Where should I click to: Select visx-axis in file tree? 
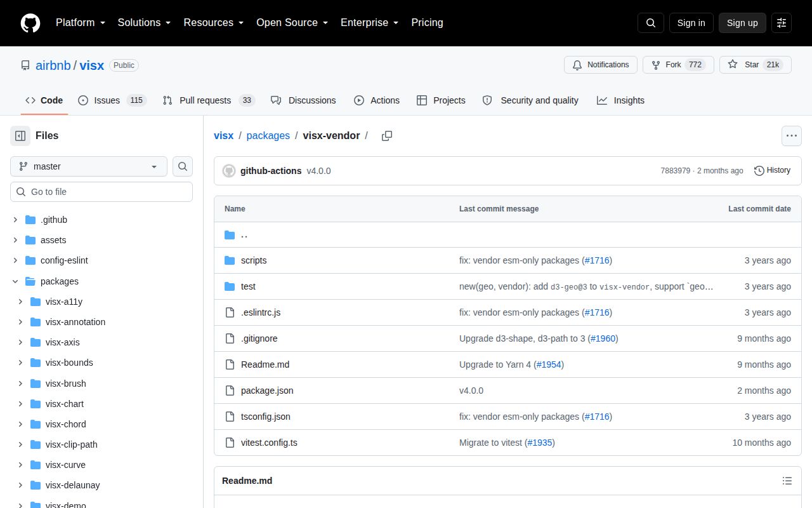[63, 342]
